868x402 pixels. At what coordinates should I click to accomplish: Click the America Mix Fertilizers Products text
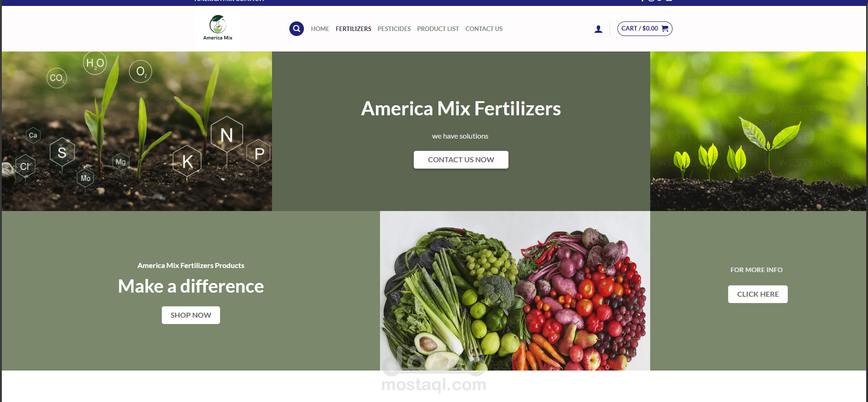pyautogui.click(x=191, y=265)
